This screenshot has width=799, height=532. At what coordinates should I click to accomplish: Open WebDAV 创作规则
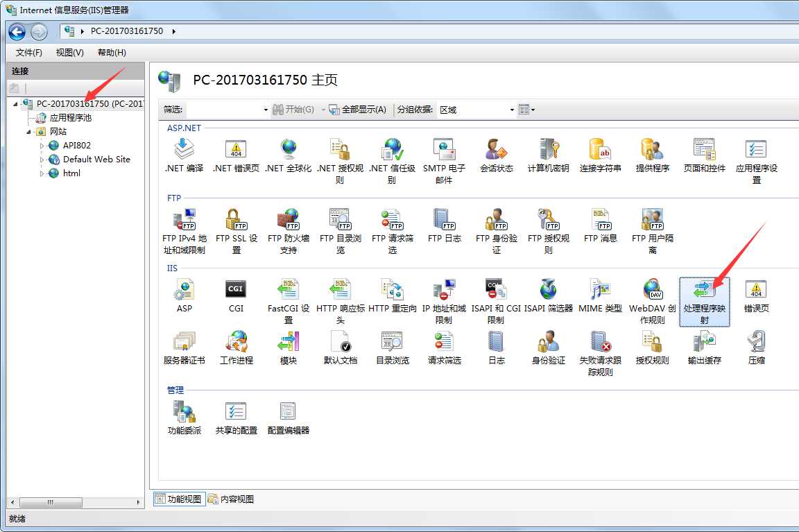pyautogui.click(x=652, y=302)
